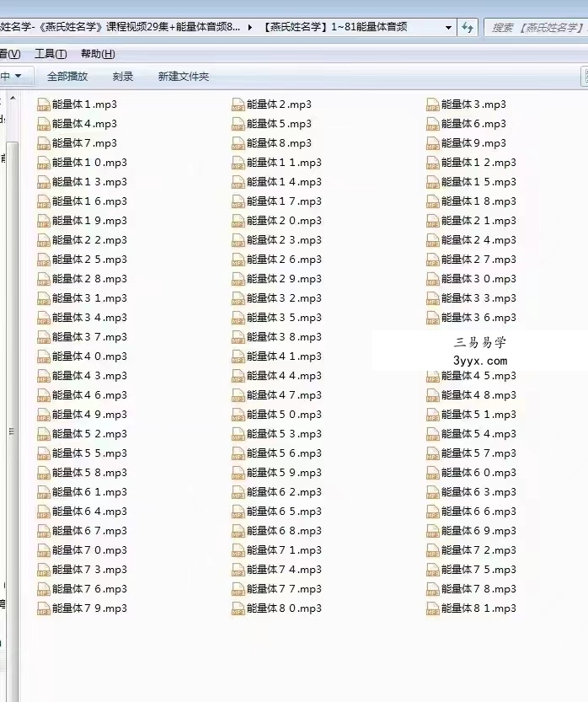Select the MP3 icon of 能量体20.mp3
Viewport: 588px width, 702px height.
pyautogui.click(x=238, y=221)
